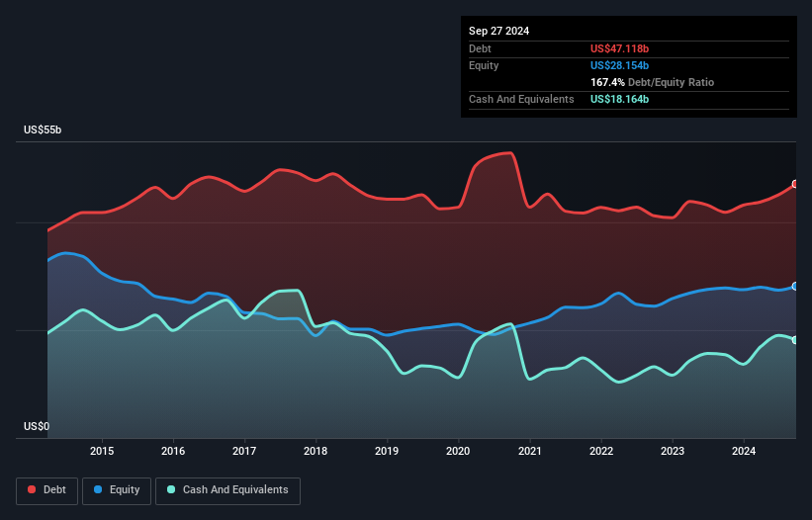Select the 2018 x-axis label

tap(316, 451)
